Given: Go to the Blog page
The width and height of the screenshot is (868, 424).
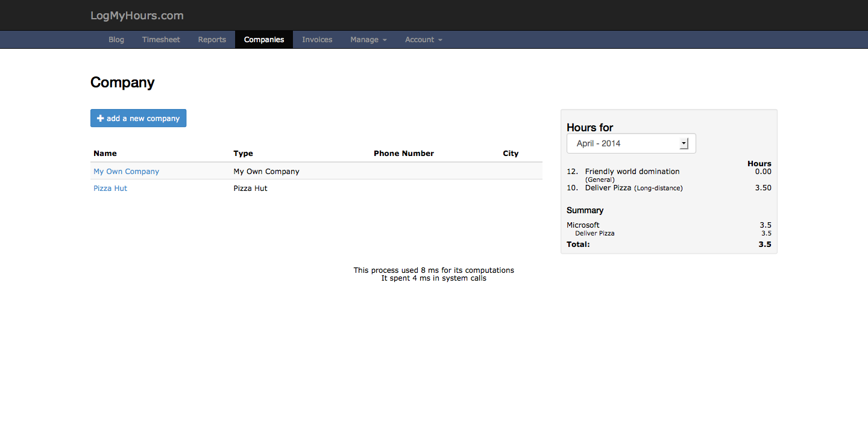Looking at the screenshot, I should click(x=116, y=40).
